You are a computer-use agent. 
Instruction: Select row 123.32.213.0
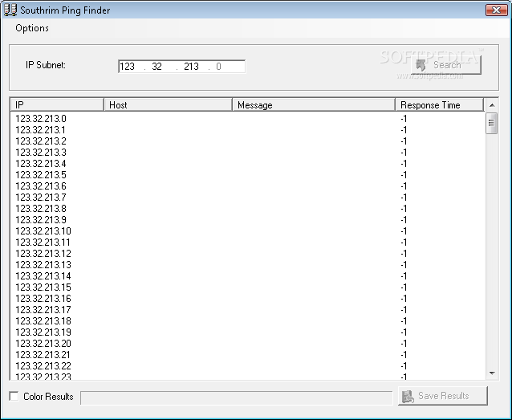247,119
